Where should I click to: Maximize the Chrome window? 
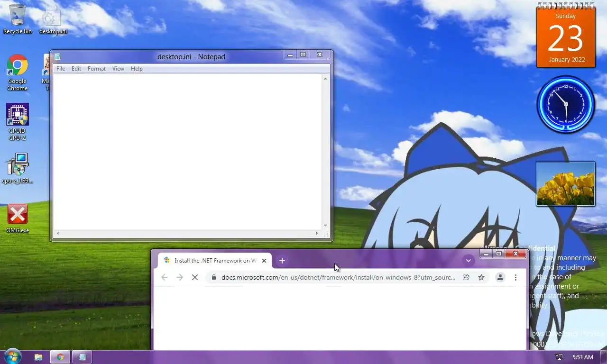pos(499,254)
